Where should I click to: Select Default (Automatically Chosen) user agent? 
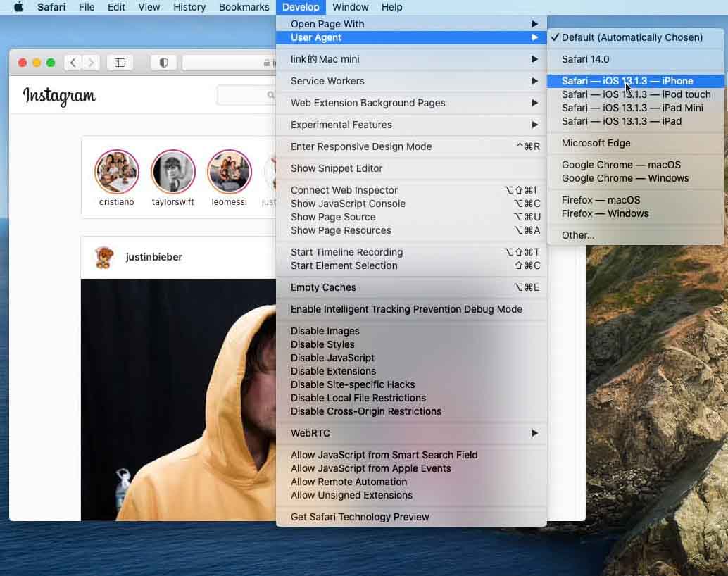click(x=636, y=37)
